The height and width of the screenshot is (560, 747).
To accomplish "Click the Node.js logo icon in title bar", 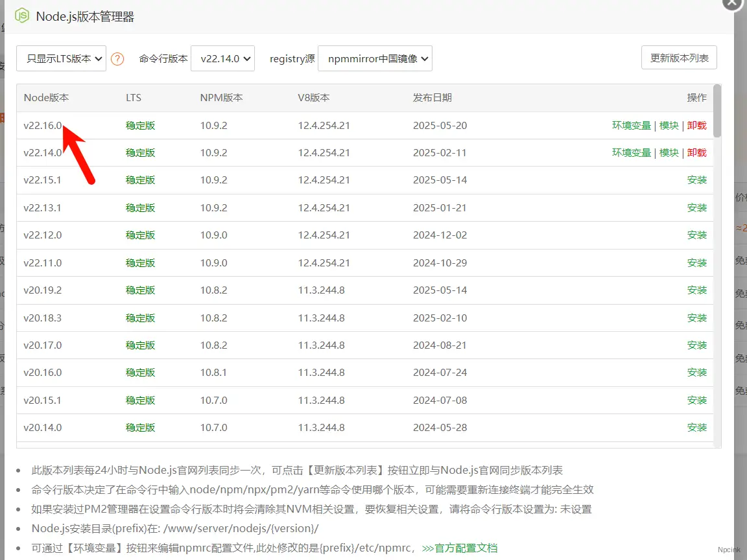I will click(x=21, y=16).
